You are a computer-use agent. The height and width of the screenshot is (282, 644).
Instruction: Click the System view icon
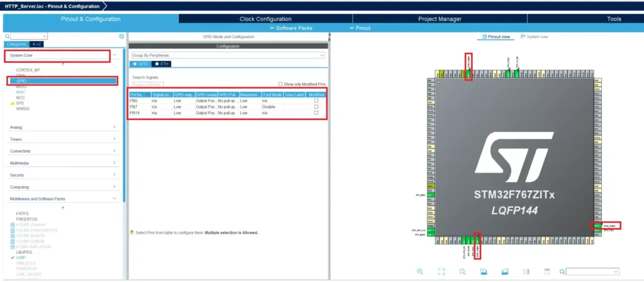523,36
